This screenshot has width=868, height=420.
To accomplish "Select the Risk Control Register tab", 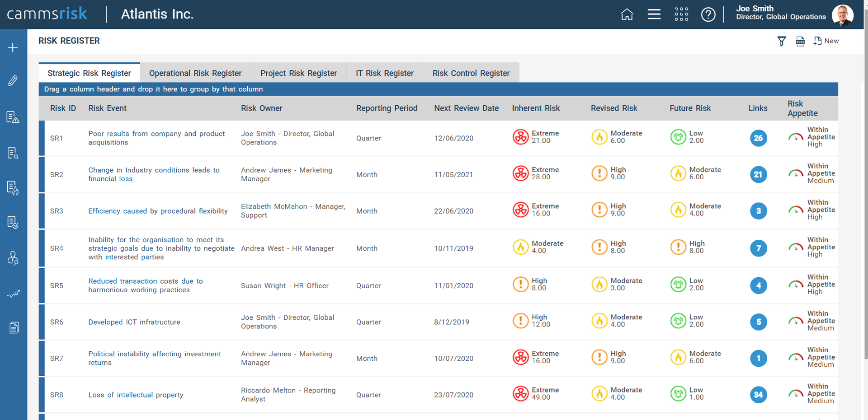I will click(x=471, y=73).
